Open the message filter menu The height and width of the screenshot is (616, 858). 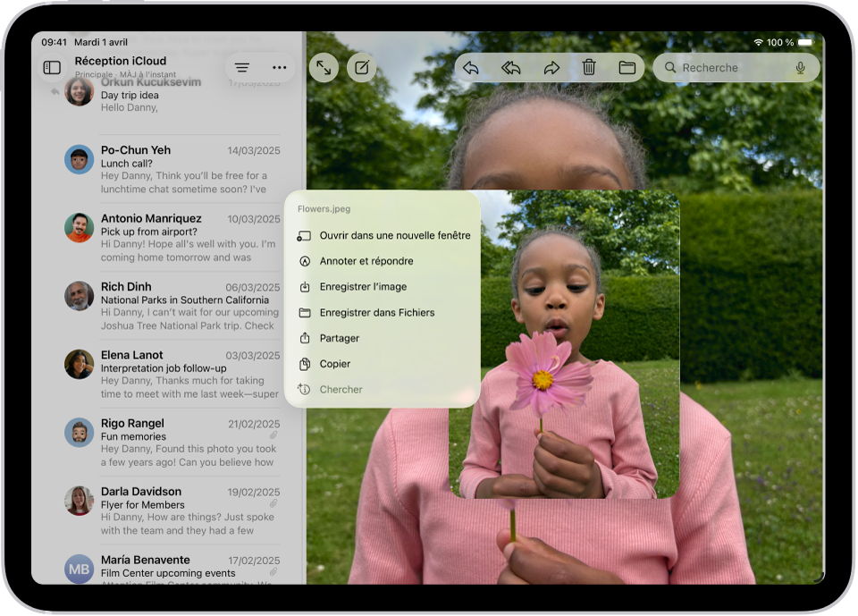click(x=242, y=67)
